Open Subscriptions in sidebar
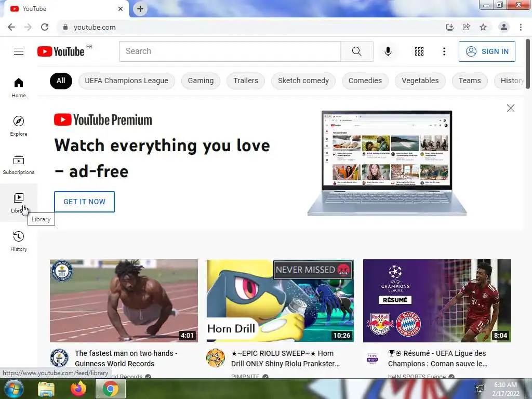The width and height of the screenshot is (532, 399). point(19,164)
